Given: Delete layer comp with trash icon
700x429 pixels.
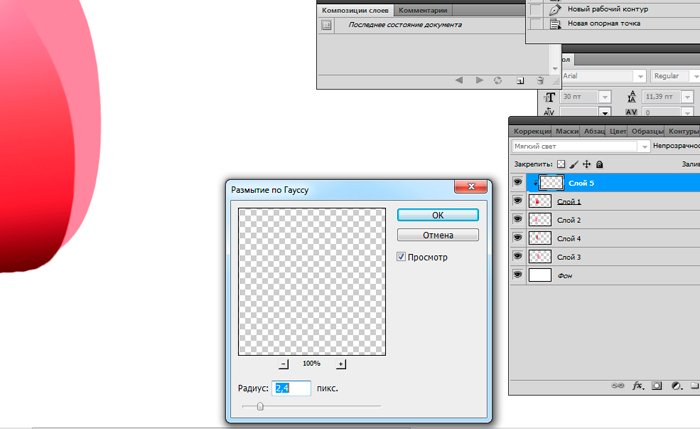Looking at the screenshot, I should pyautogui.click(x=540, y=79).
